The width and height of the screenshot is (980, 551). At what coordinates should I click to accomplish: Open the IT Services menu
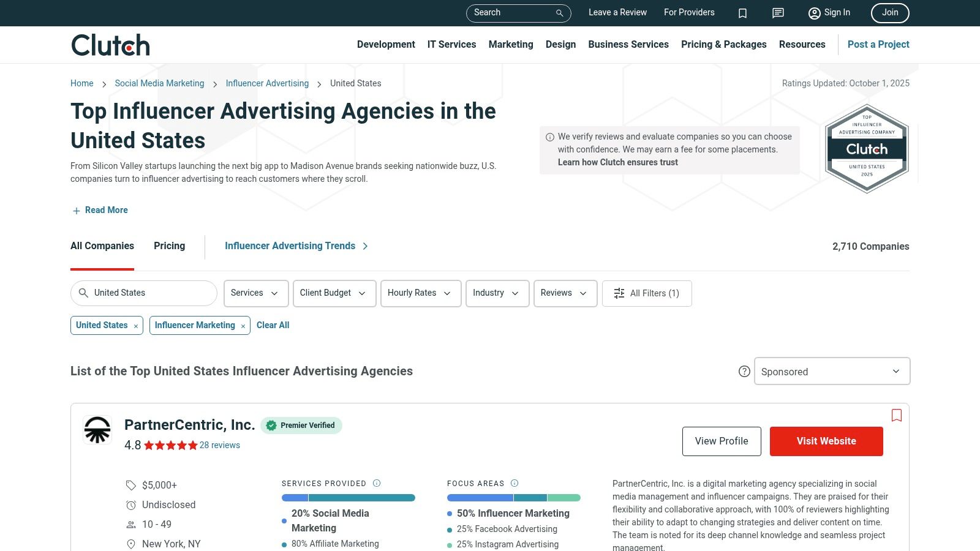point(452,45)
